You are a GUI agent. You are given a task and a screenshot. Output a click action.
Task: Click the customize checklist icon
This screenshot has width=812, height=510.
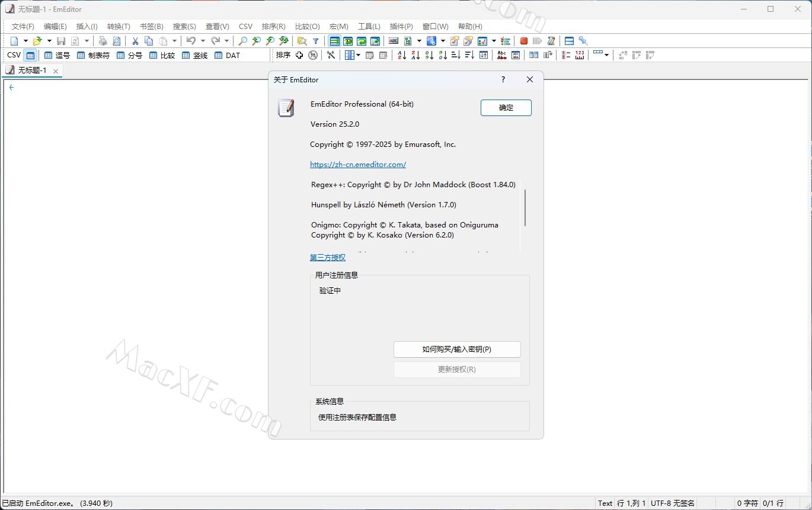click(x=505, y=41)
